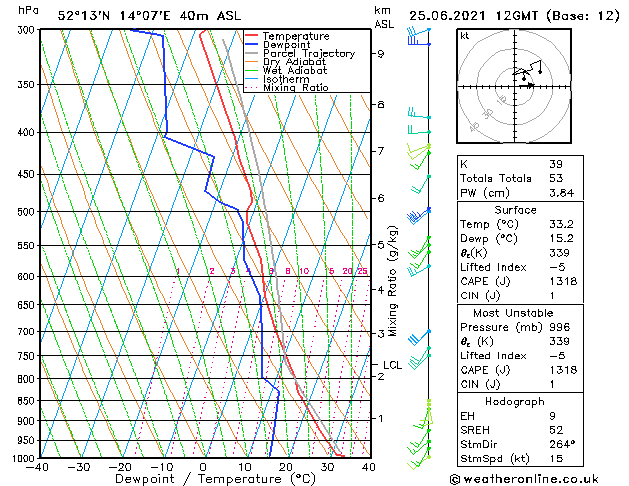
Task: Click the 9 km altitude tick label
Action: pos(381,53)
